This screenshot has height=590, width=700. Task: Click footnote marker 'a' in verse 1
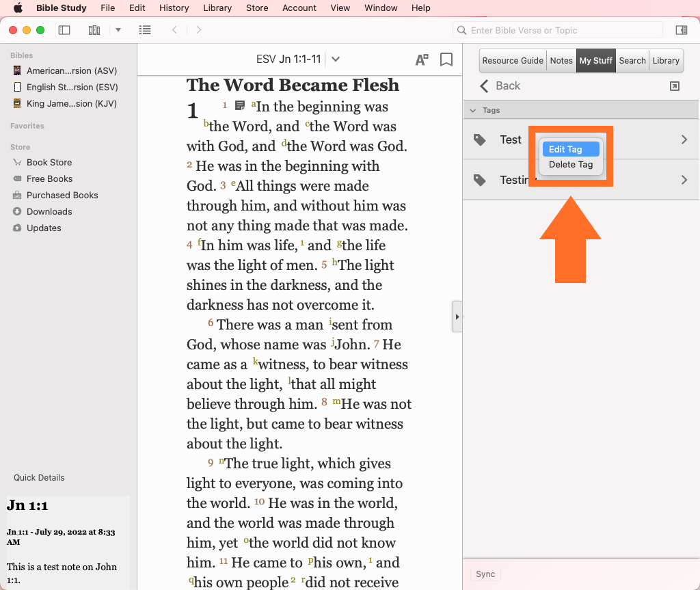pos(254,103)
